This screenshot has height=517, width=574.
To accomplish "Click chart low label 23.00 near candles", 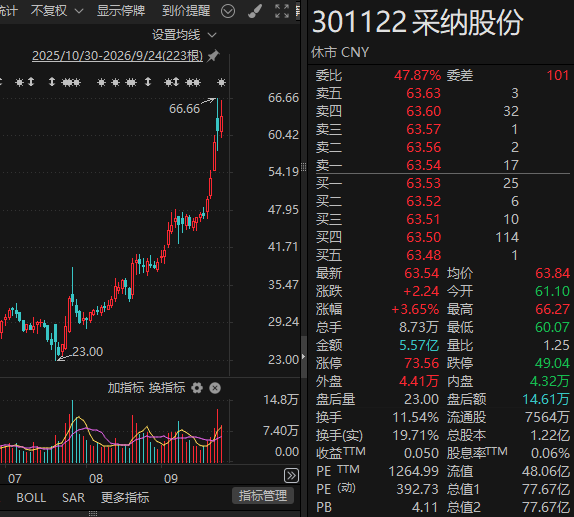I will pyautogui.click(x=87, y=352).
